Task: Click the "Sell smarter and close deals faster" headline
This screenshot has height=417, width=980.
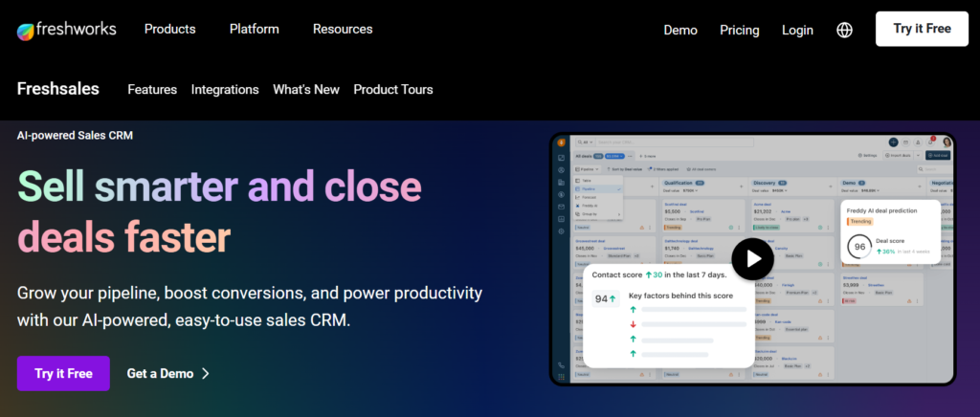Action: tap(219, 211)
